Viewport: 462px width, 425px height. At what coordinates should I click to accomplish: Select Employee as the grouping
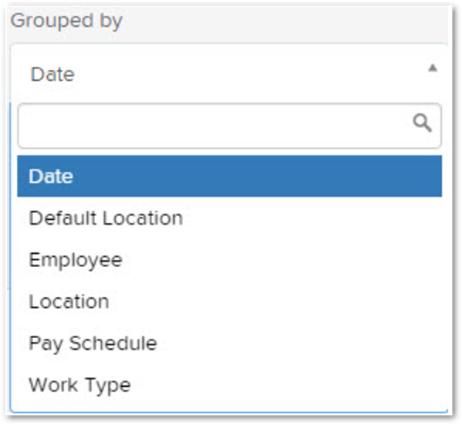click(230, 260)
